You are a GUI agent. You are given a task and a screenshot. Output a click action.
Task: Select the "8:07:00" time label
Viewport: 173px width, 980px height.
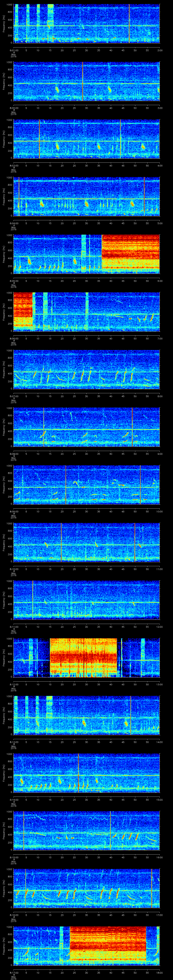[14, 396]
